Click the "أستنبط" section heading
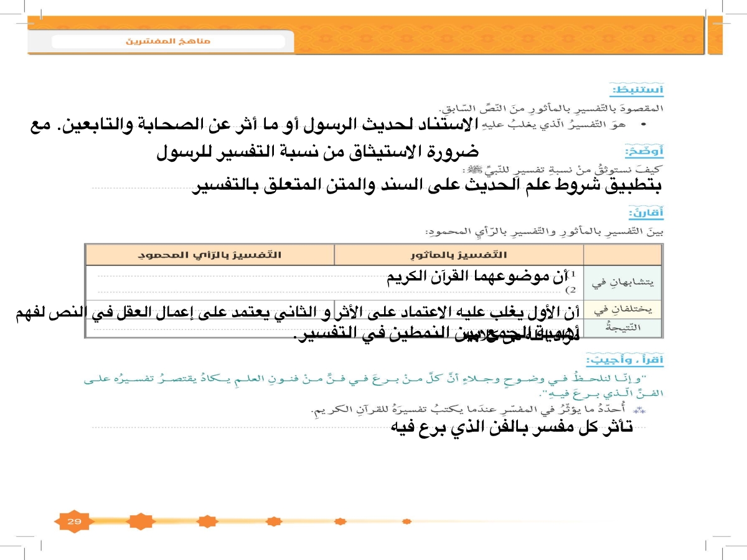This screenshot has height=560, width=747. point(637,91)
